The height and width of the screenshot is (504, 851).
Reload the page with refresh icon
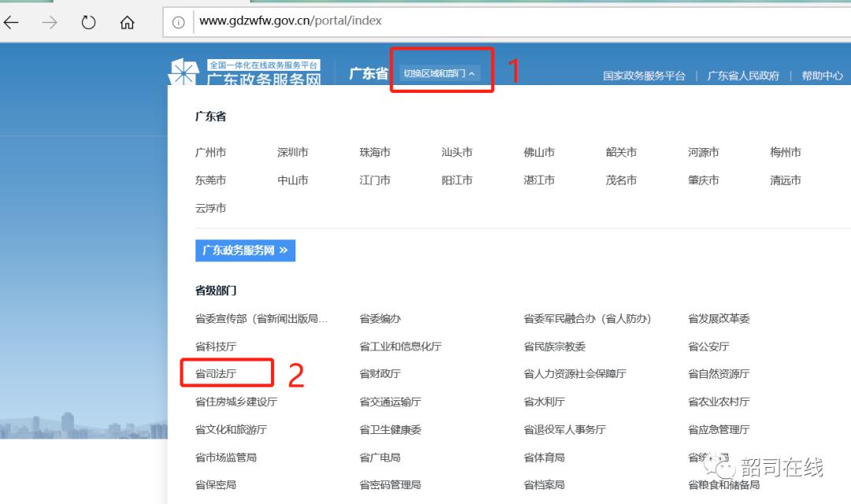(88, 22)
